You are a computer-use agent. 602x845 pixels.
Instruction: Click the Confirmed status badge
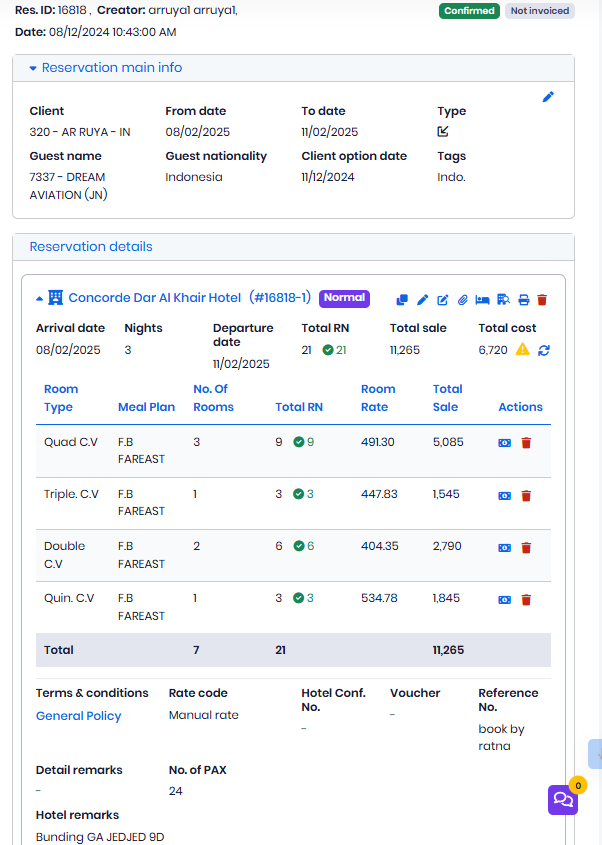469,11
